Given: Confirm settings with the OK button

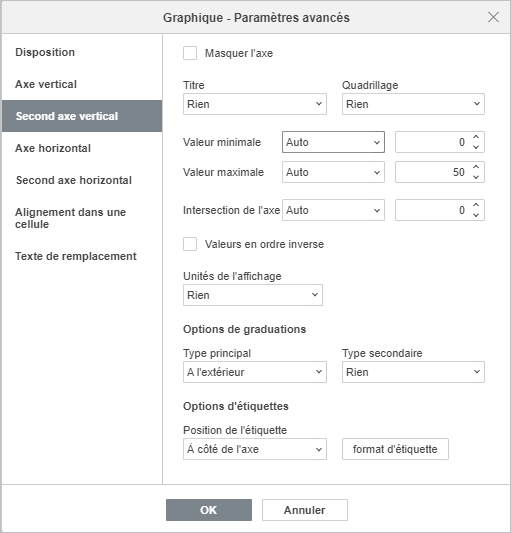Looking at the screenshot, I should click(209, 510).
